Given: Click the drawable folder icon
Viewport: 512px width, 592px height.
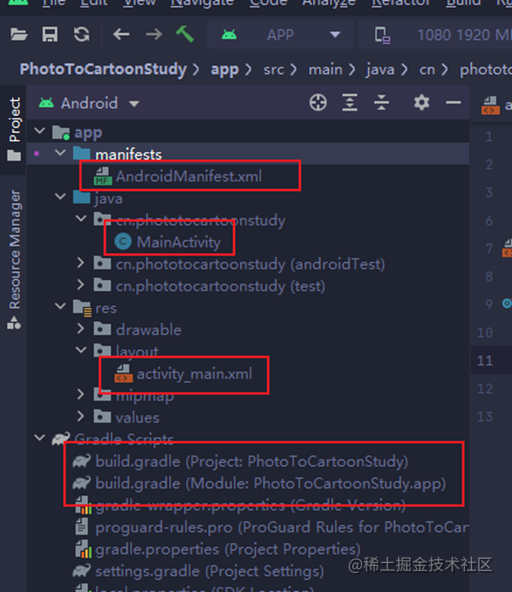Looking at the screenshot, I should [x=102, y=329].
